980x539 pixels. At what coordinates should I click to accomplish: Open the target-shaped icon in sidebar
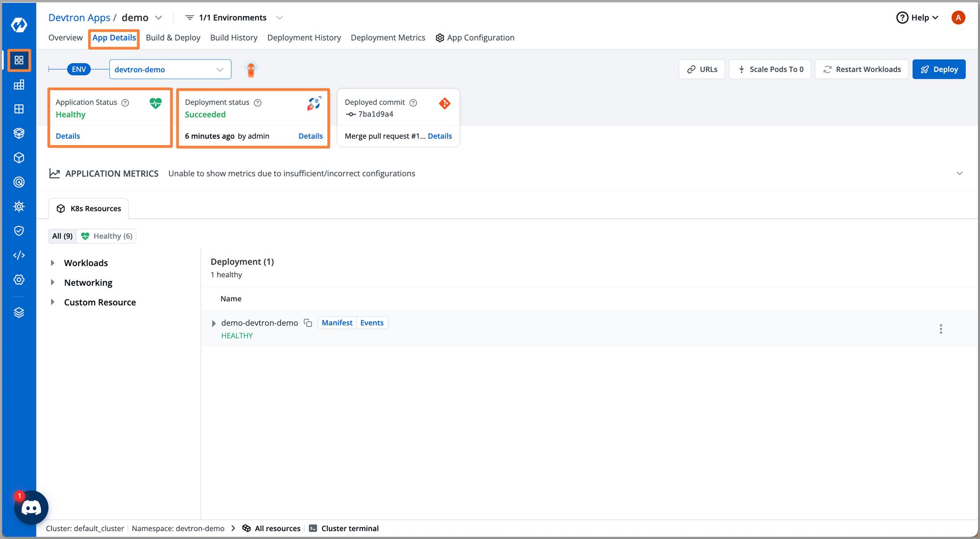[19, 182]
